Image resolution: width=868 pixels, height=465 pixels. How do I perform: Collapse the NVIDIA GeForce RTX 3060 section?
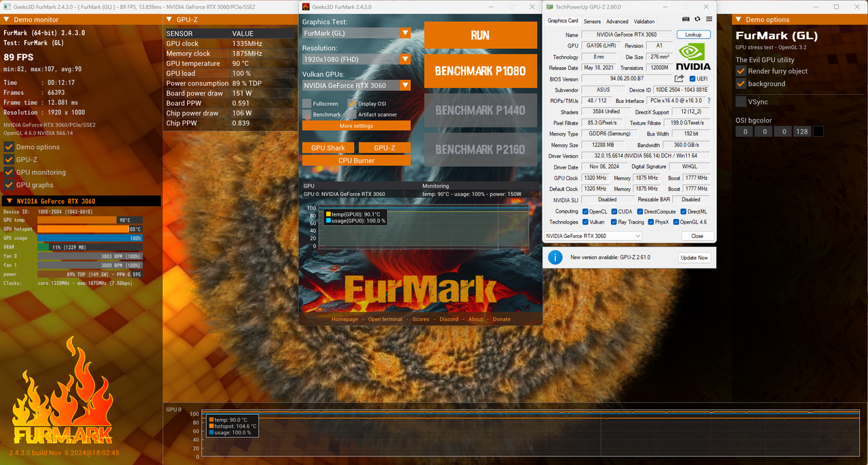(x=9, y=201)
